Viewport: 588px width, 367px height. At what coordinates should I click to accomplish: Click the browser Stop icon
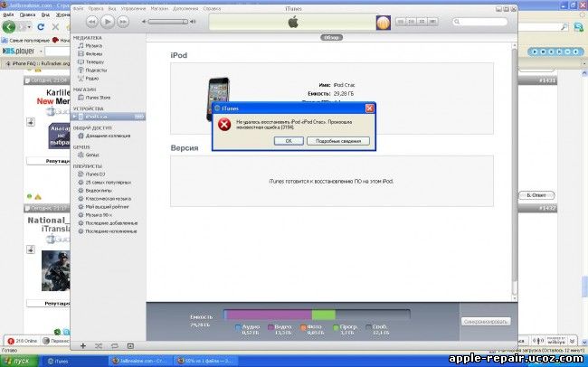click(55, 27)
